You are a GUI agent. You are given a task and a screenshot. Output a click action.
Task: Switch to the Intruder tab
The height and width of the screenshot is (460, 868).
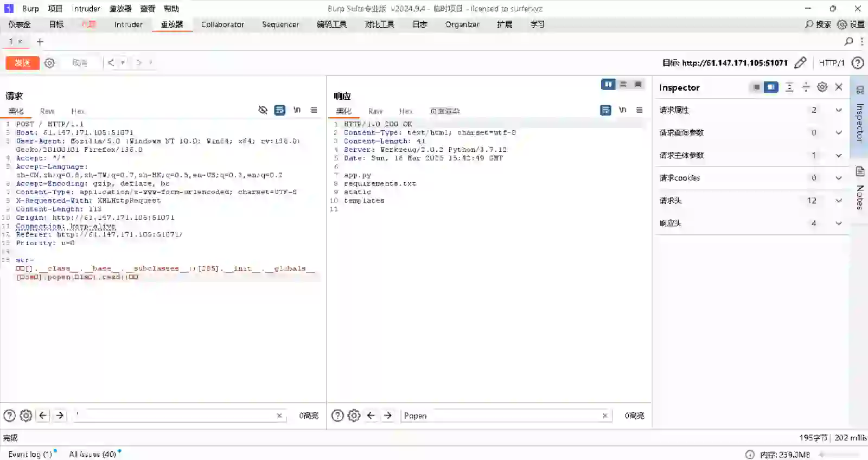128,24
